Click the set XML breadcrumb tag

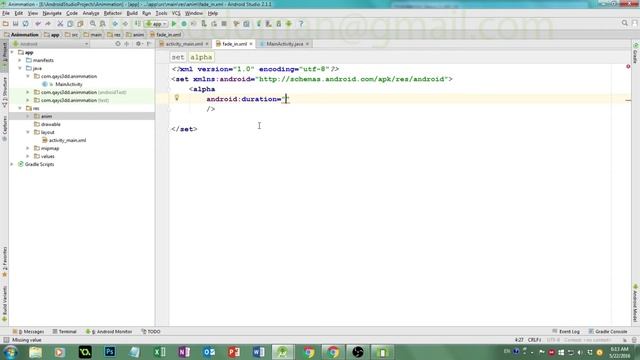click(x=178, y=57)
